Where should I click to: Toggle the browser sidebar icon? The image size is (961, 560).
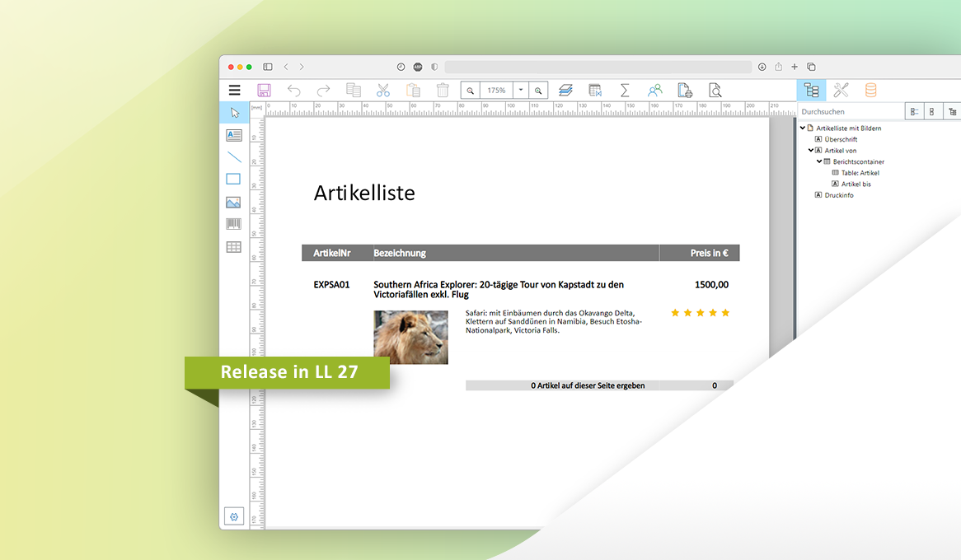268,67
